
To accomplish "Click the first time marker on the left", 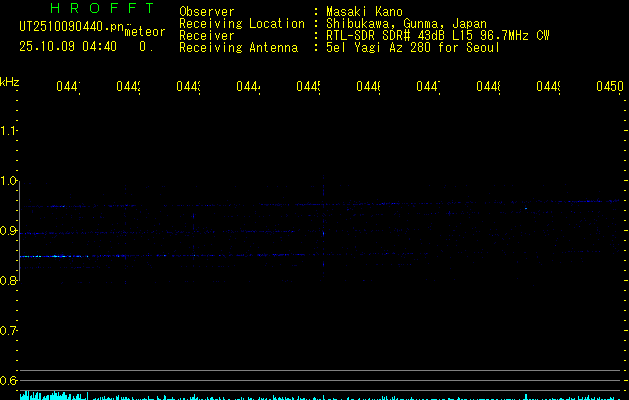I will pos(67,88).
